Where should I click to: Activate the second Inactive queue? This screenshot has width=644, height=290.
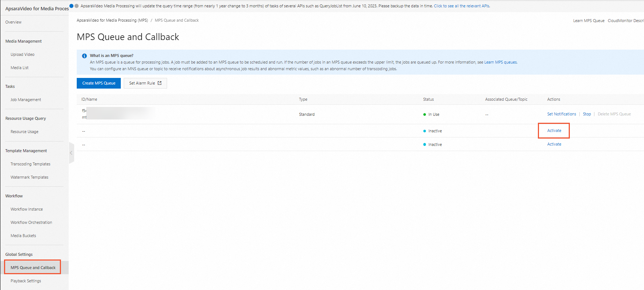click(554, 144)
